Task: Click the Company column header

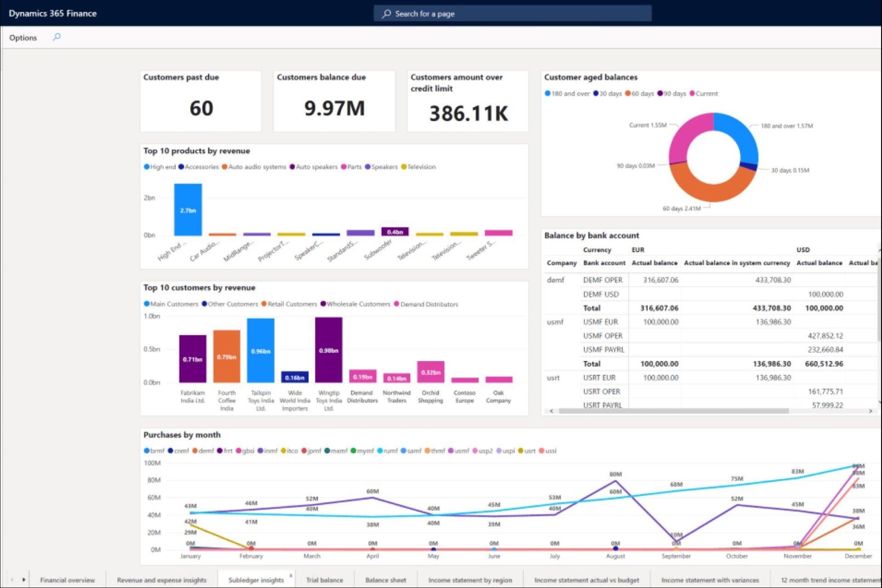Action: coord(561,263)
